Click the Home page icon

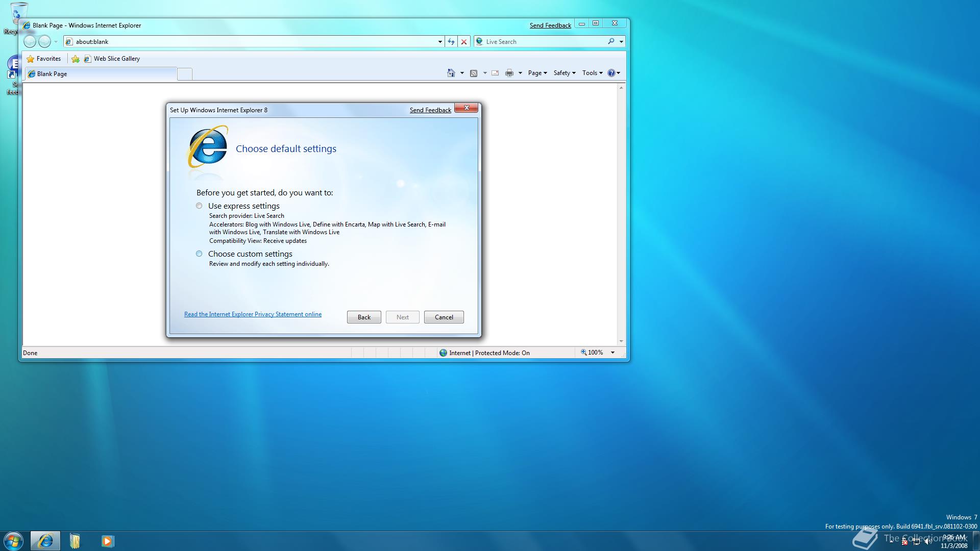(x=451, y=73)
